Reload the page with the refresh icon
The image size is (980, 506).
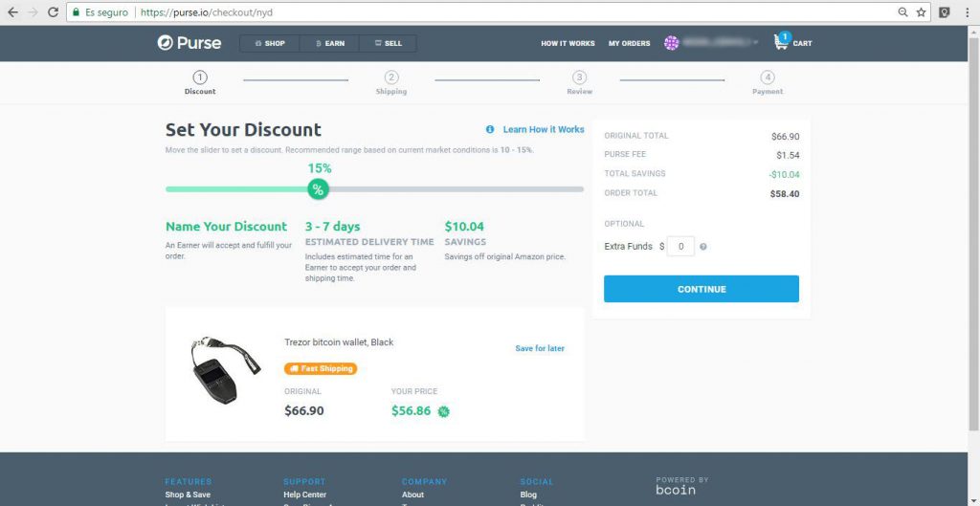tap(54, 11)
